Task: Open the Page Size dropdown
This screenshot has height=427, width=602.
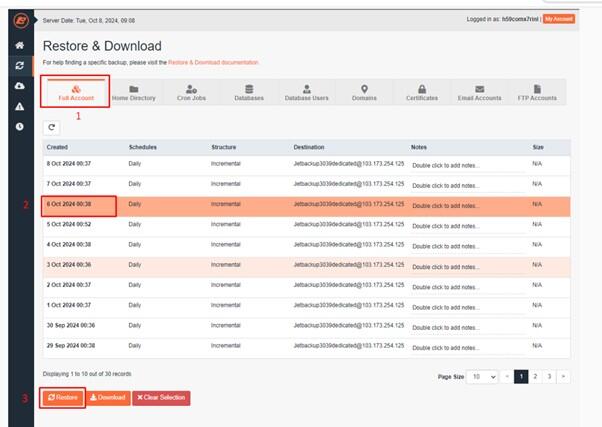Action: click(x=483, y=377)
